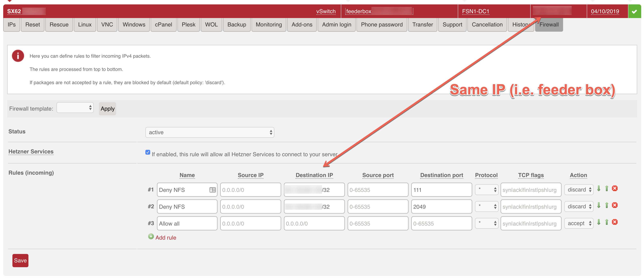Change rule #1 action from discard
Image resolution: width=644 pixels, height=278 pixels.
pyautogui.click(x=579, y=190)
